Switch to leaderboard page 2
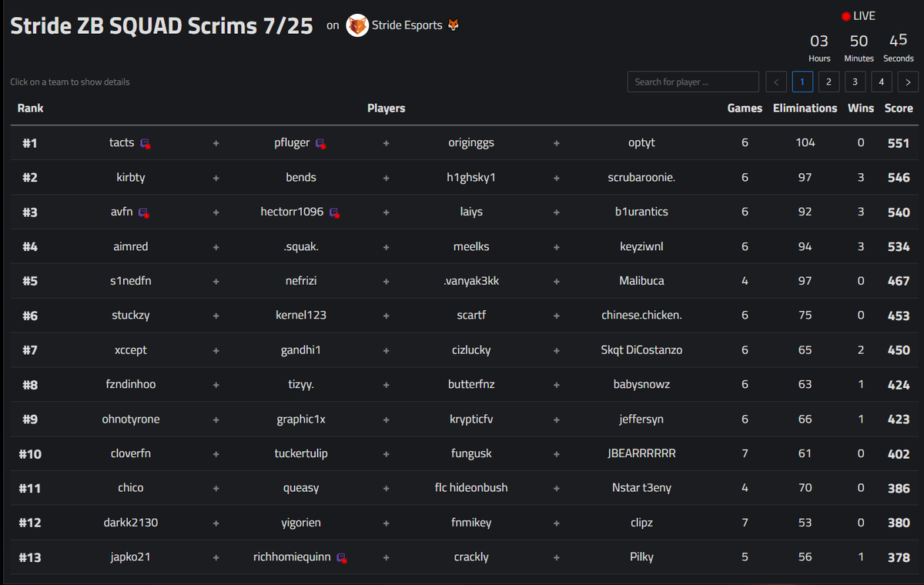This screenshot has width=924, height=585. [x=829, y=82]
